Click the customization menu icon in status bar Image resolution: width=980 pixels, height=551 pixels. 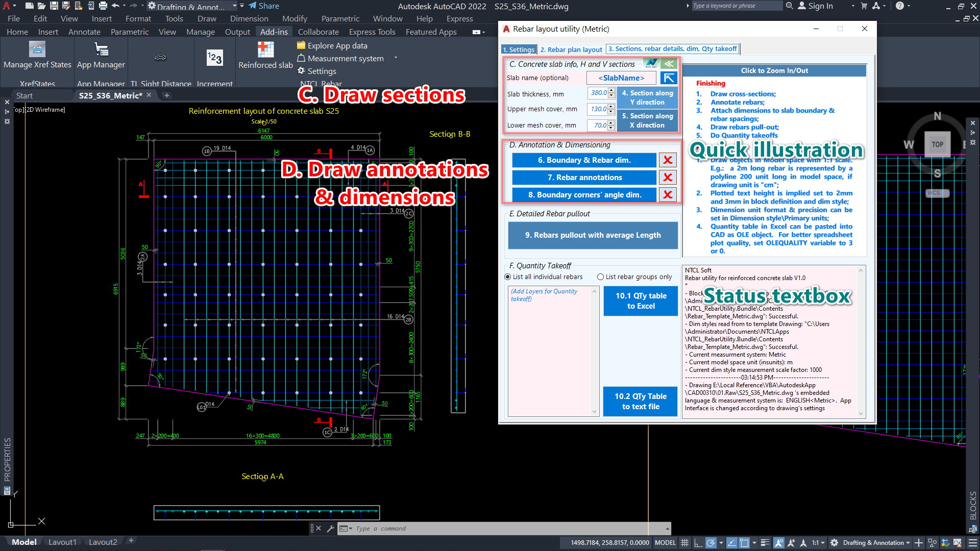(x=973, y=543)
